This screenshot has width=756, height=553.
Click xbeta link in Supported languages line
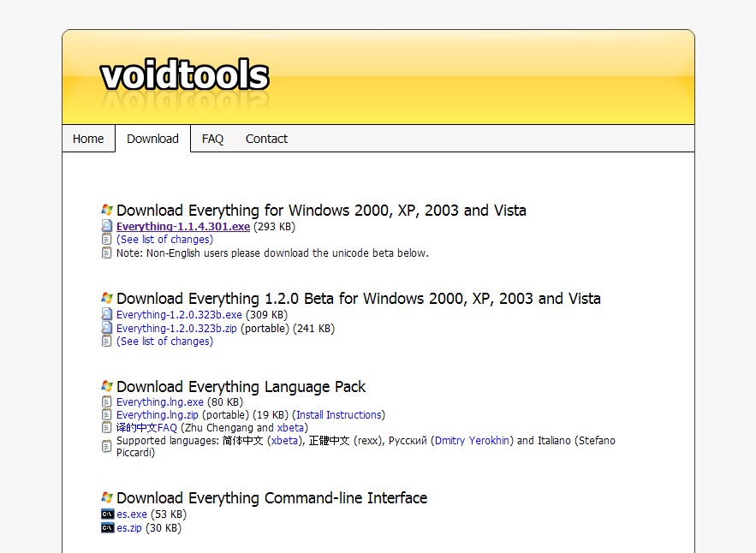coord(284,441)
